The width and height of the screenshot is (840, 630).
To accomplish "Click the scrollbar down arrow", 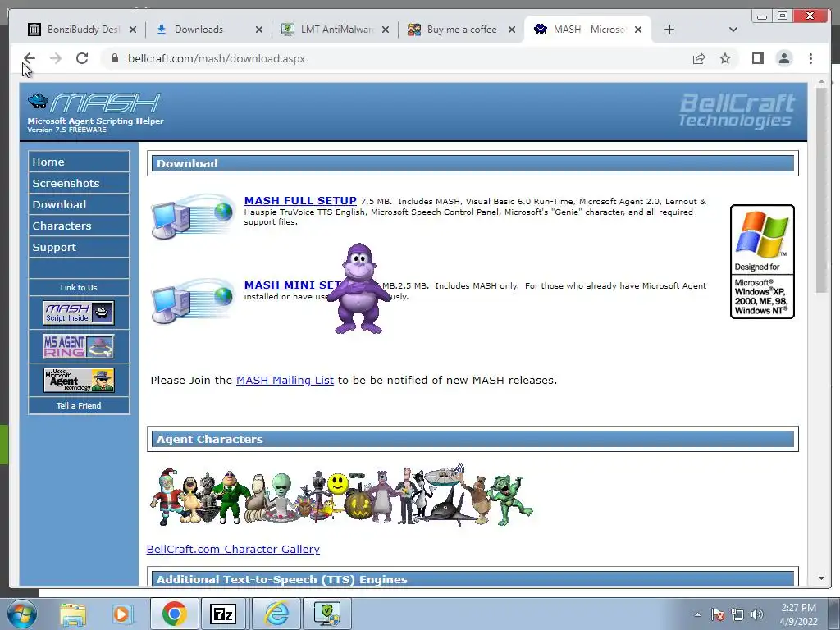I will pos(822,578).
